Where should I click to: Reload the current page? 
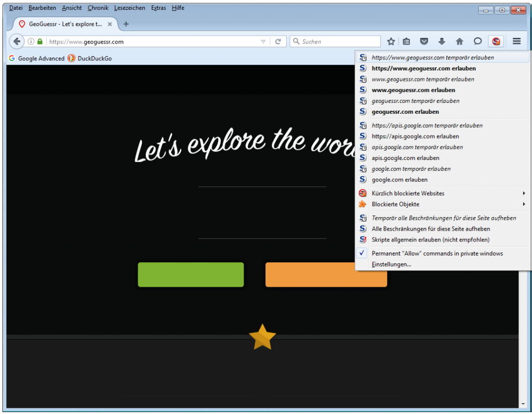click(x=278, y=42)
